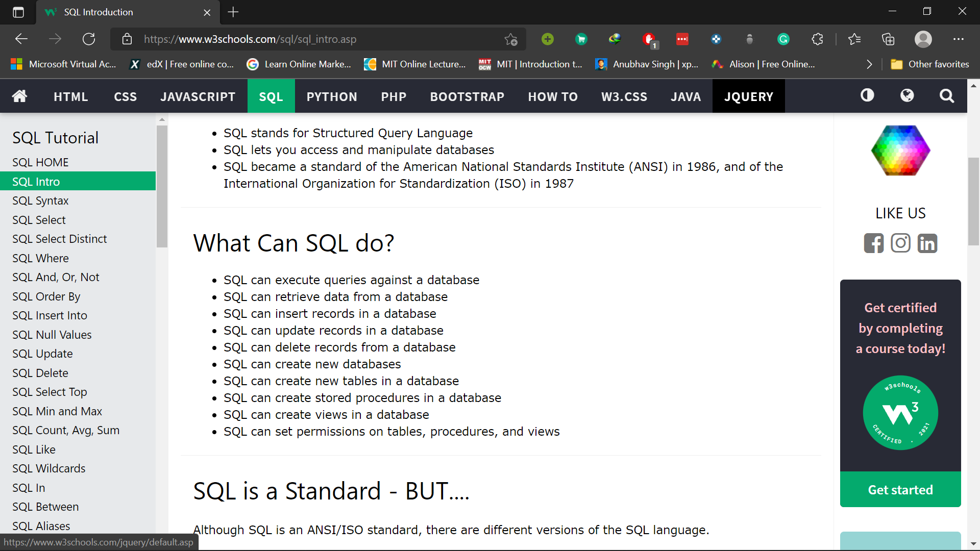Image resolution: width=980 pixels, height=551 pixels.
Task: Click the Get started button
Action: tap(900, 490)
